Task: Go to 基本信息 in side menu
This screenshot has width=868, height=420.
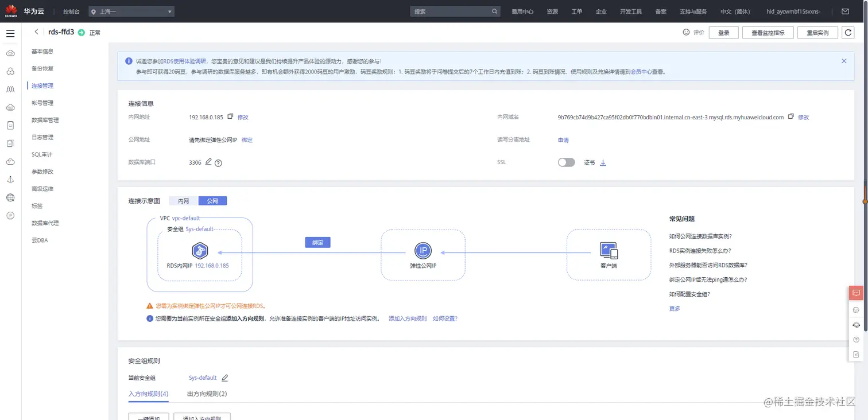Action: pos(42,51)
